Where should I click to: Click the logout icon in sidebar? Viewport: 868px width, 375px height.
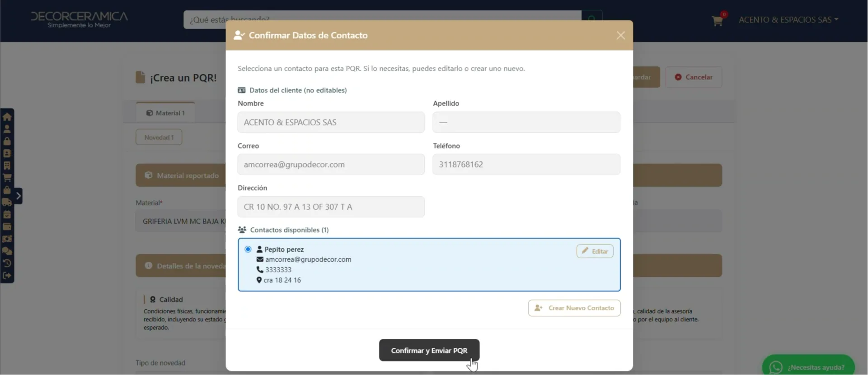(7, 275)
